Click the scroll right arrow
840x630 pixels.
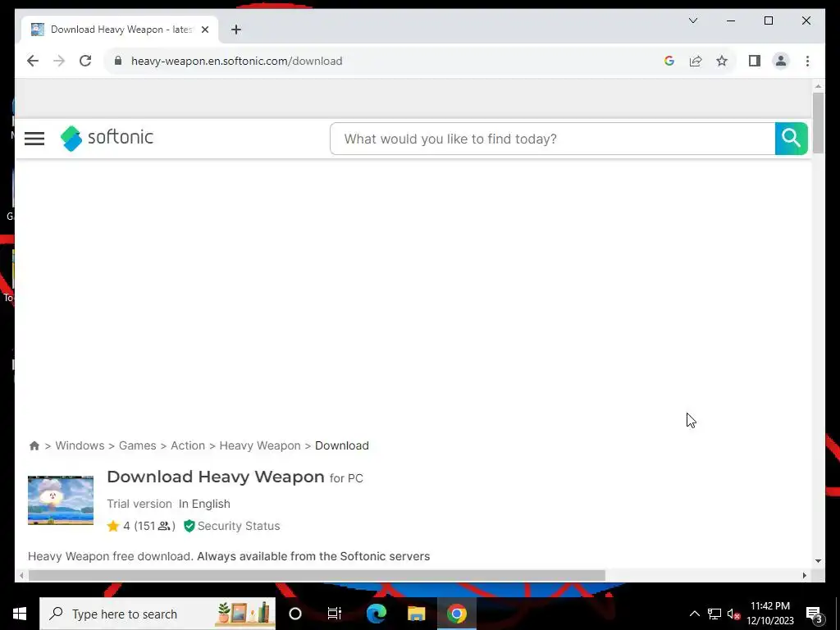(x=804, y=575)
